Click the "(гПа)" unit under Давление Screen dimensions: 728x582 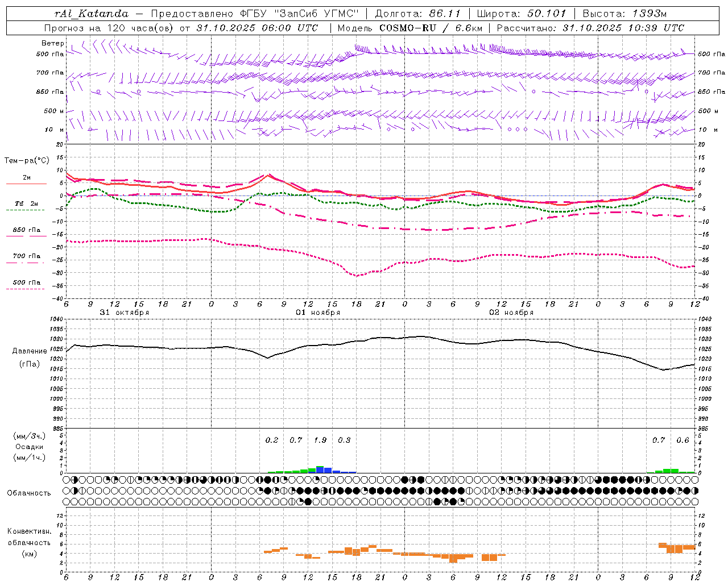[30, 364]
